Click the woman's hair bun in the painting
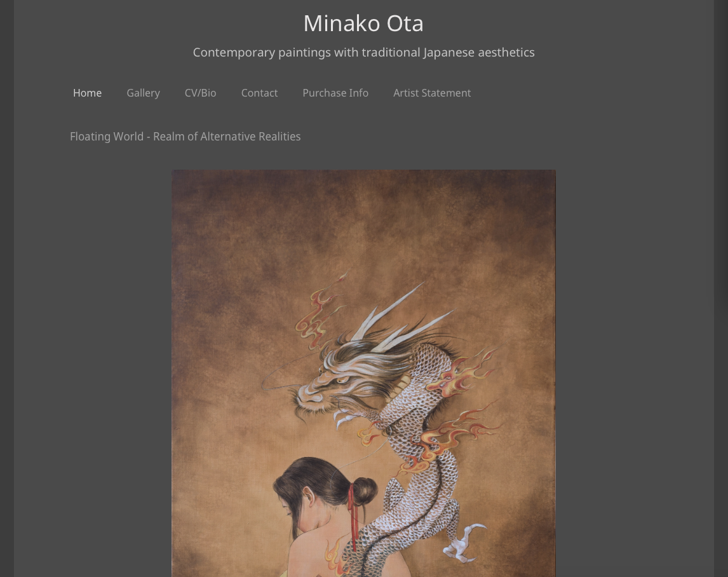This screenshot has width=728, height=577. pos(364,491)
